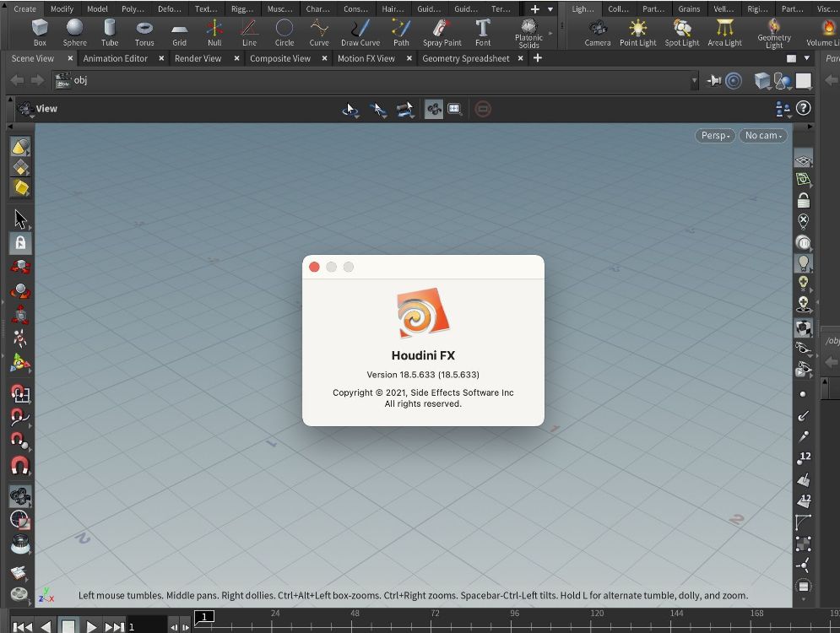
Task: Choose the Spray Paint tool
Action: (442, 32)
